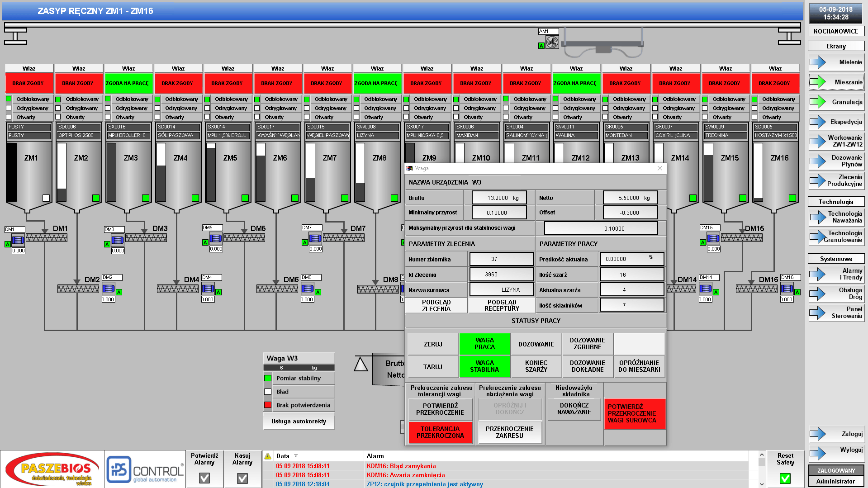
Task: Click the DM6 motor icon
Action: point(308,288)
